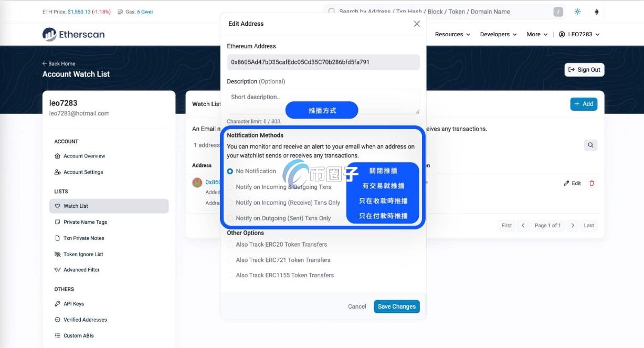Click the Etherscan logo
Image resolution: width=644 pixels, height=348 pixels.
tap(73, 35)
